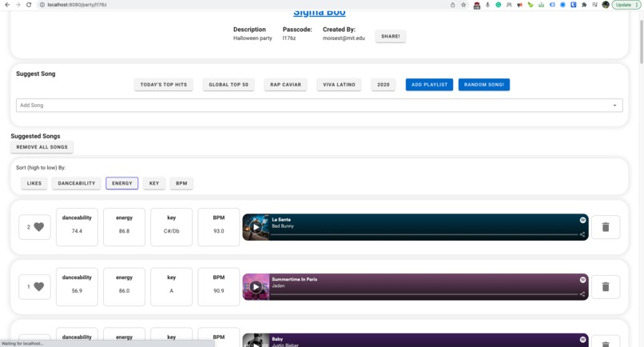Click the La Santa song title
The image size is (644, 347).
click(281, 220)
